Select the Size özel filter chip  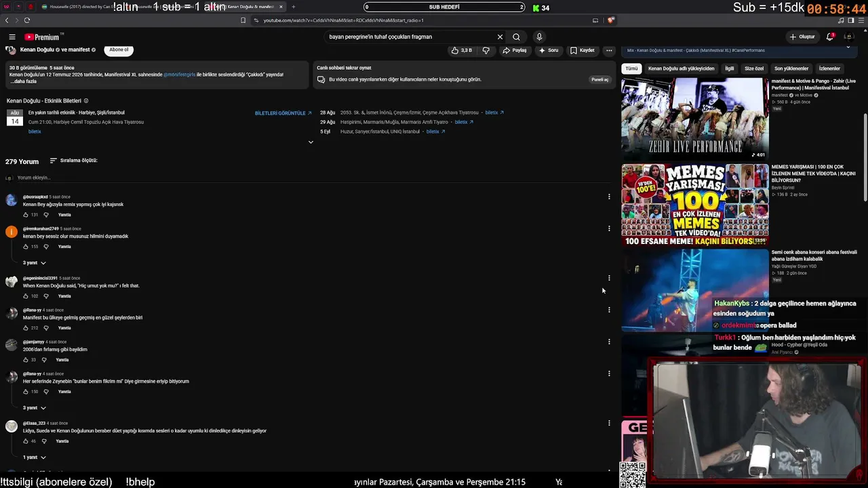pos(754,68)
